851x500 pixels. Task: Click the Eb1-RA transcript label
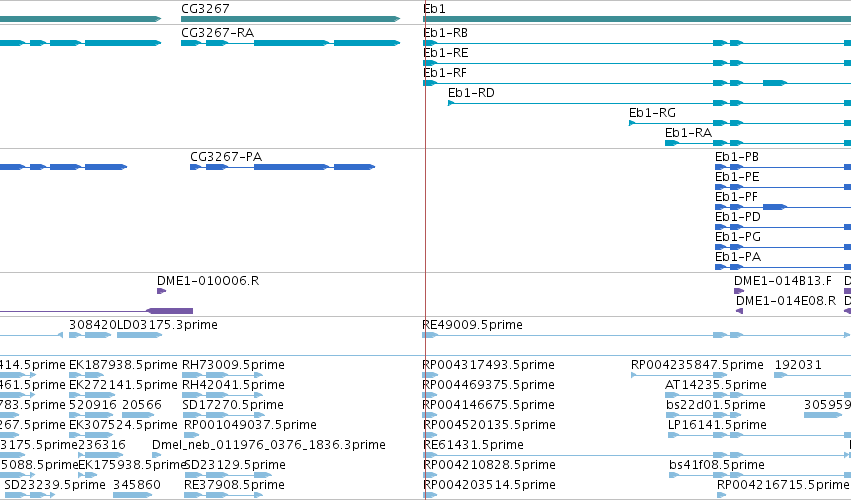[x=688, y=133]
